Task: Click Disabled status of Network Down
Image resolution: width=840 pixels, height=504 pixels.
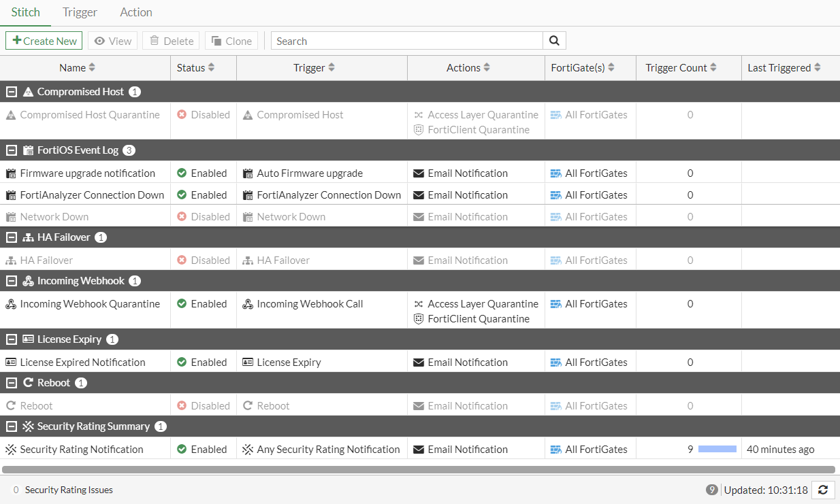Action: pyautogui.click(x=203, y=217)
